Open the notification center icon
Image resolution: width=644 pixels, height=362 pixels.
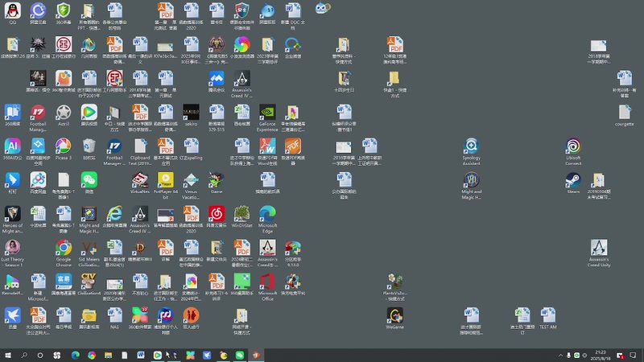633,356
